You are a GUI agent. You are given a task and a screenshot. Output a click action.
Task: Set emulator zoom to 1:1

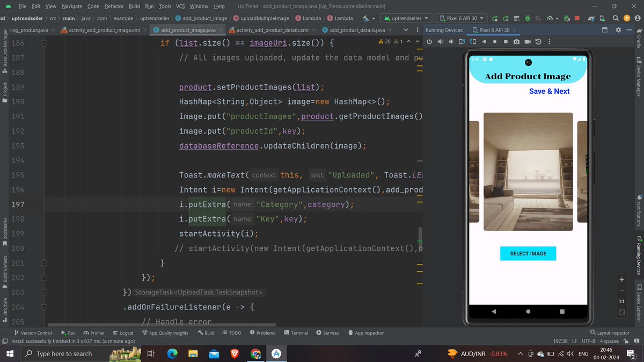click(x=621, y=301)
